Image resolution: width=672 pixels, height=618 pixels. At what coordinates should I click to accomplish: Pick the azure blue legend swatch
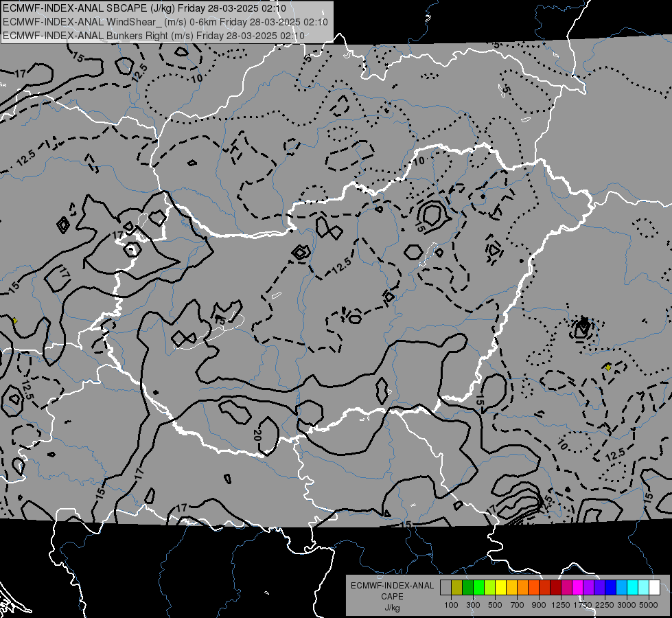pos(622,587)
